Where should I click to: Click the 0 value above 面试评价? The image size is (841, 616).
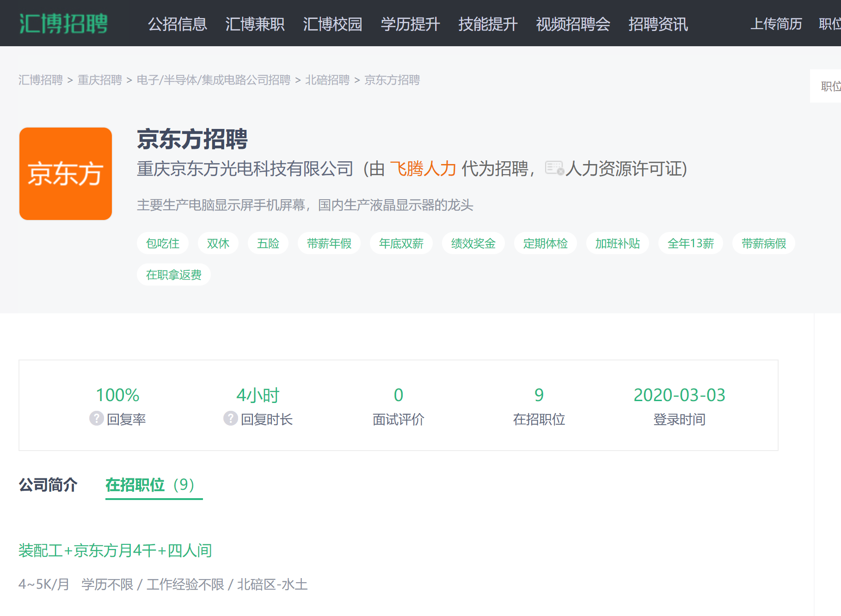pyautogui.click(x=399, y=395)
